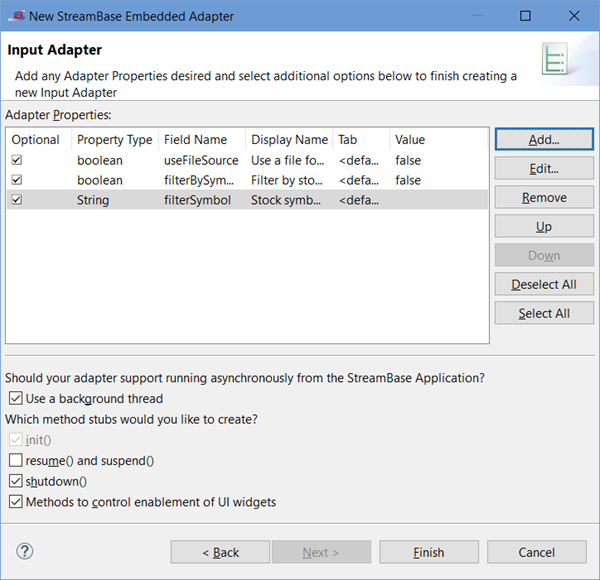This screenshot has width=600, height=580.
Task: Click the Add... button
Action: 544,140
